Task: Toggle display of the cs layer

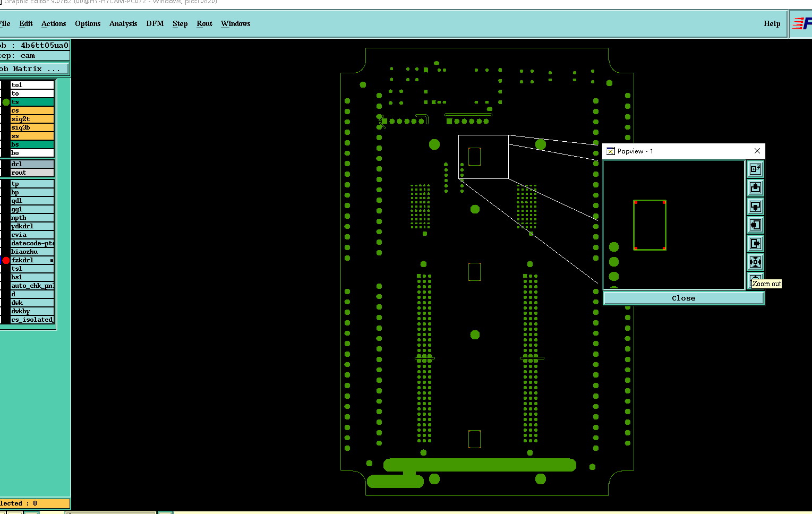Action: 32,110
